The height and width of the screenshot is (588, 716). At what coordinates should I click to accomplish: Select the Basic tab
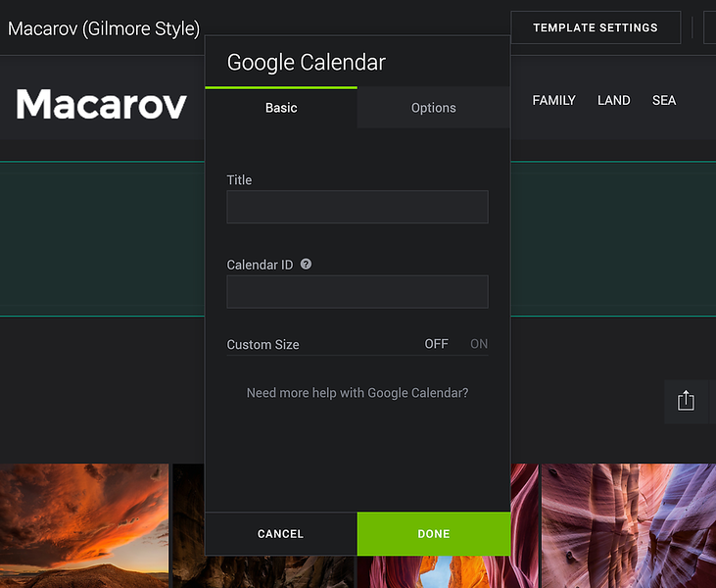pos(281,108)
